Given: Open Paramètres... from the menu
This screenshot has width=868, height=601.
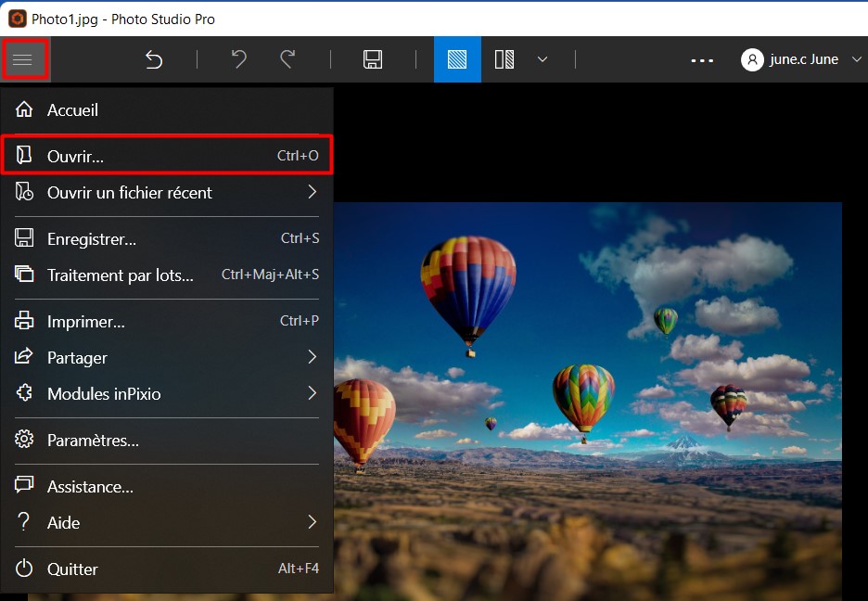Looking at the screenshot, I should click(167, 440).
